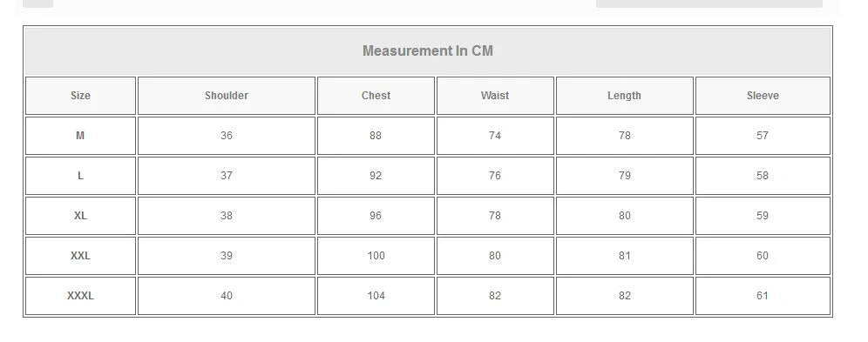Viewport: 868px width, 342px height.
Task: Click the gray button at top right
Action: click(x=709, y=3)
